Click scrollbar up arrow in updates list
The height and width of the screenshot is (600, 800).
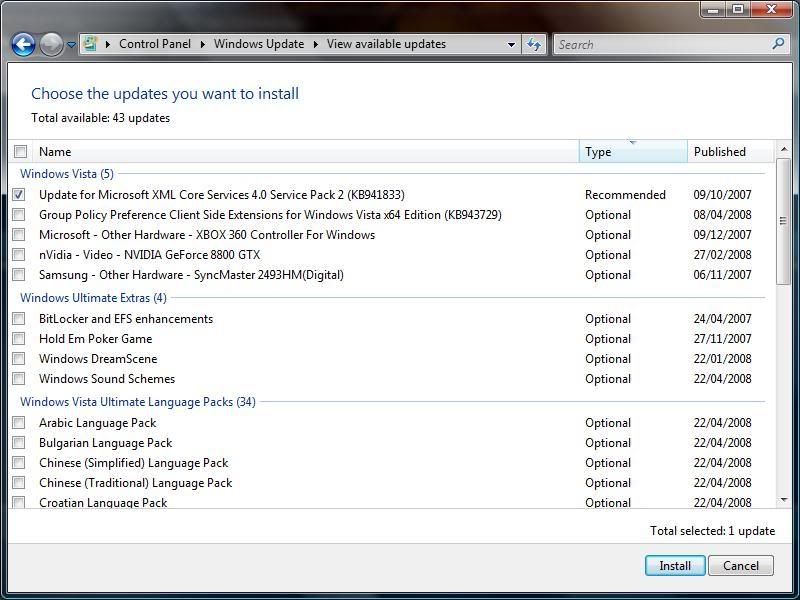coord(783,149)
